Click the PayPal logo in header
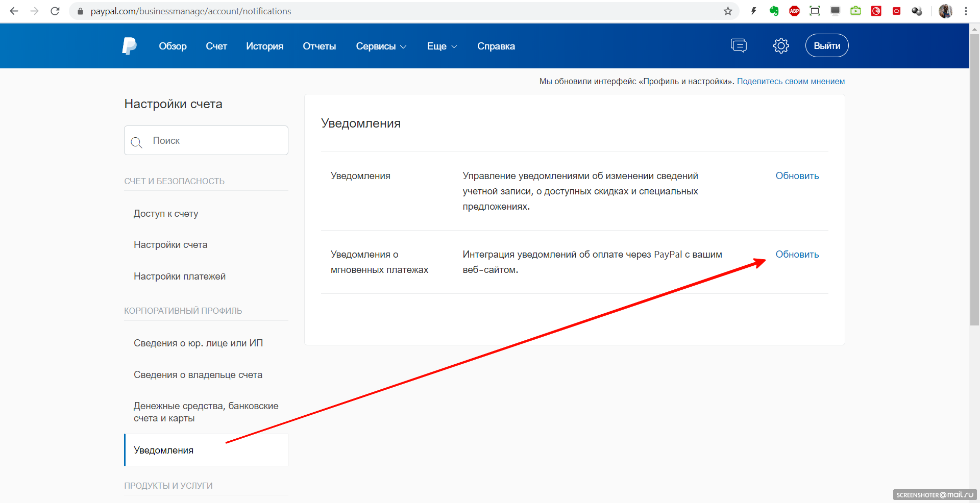Viewport: 980px width, 503px height. coord(129,46)
